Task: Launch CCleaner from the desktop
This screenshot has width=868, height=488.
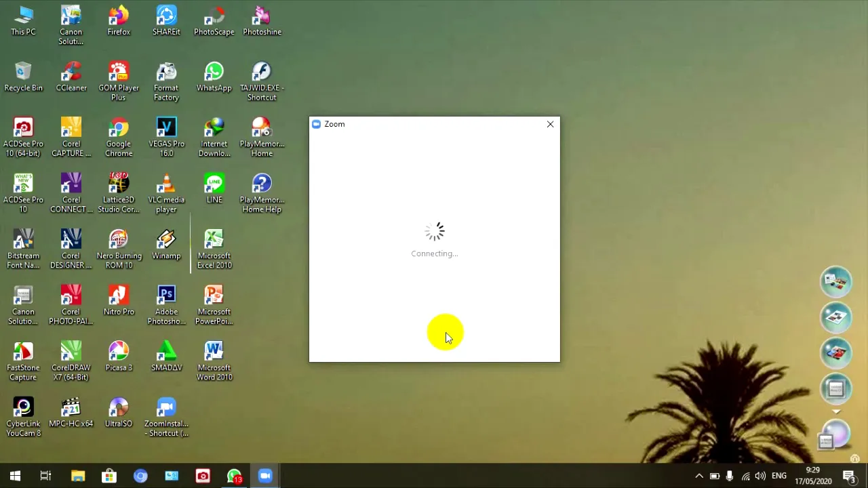Action: tap(71, 77)
